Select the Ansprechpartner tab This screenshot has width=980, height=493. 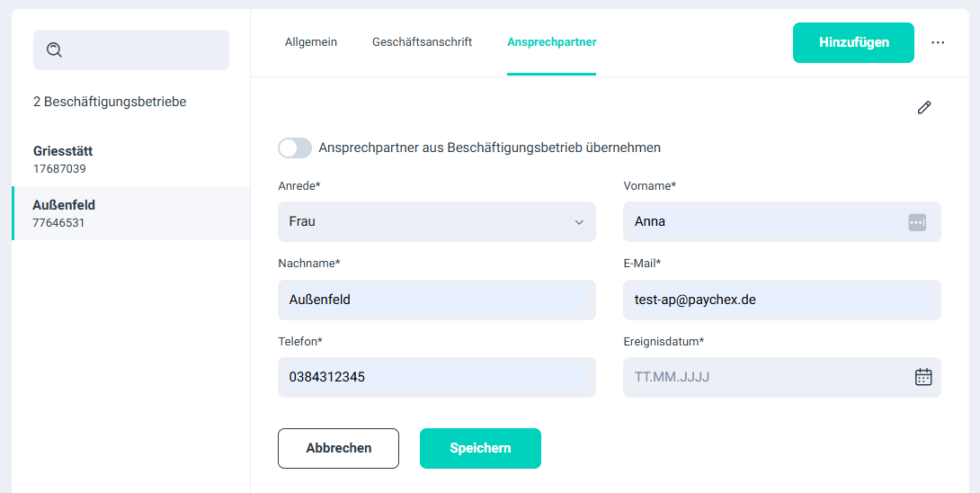pos(551,42)
